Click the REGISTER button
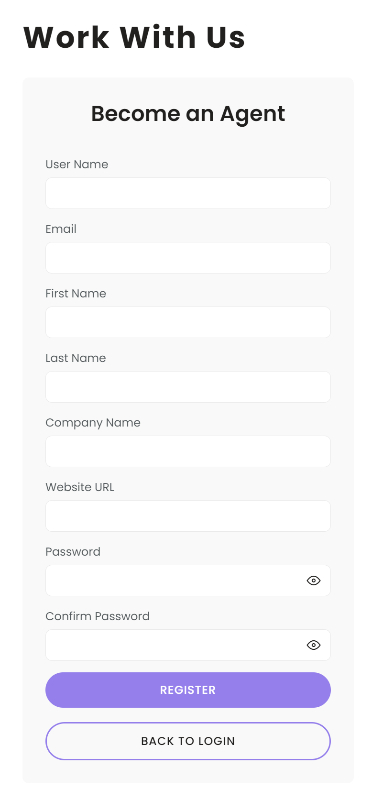Image resolution: width=372 pixels, height=800 pixels. (x=188, y=690)
